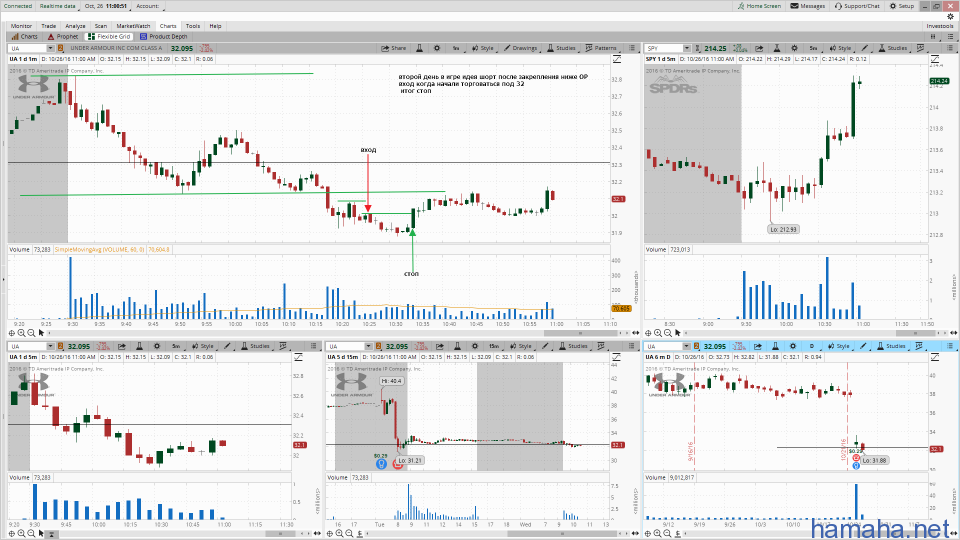
Task: Click the UA symbol input field in top-left chart
Action: pyautogui.click(x=28, y=48)
